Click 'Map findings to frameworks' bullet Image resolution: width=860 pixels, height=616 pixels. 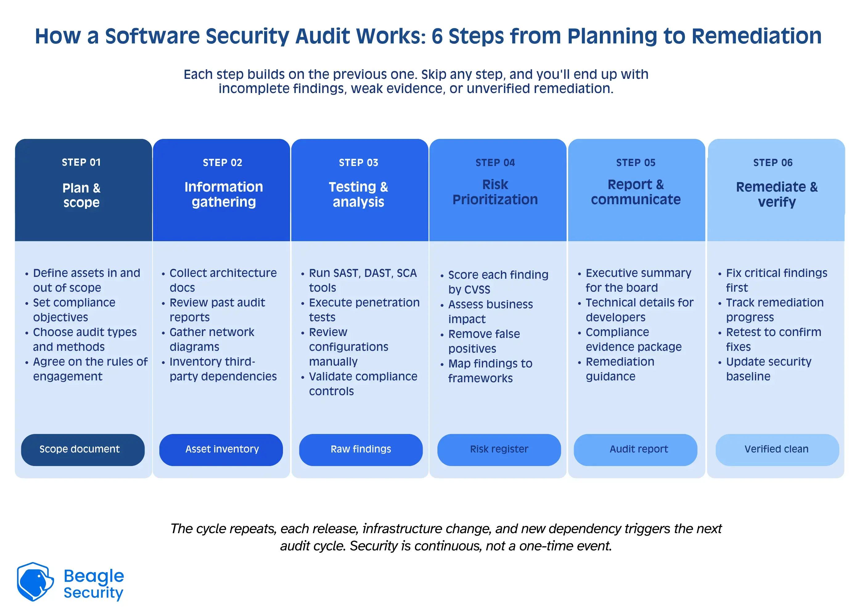point(490,371)
